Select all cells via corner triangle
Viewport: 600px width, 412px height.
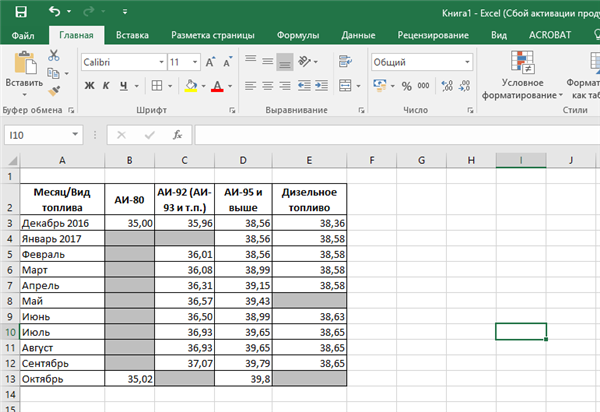12,160
